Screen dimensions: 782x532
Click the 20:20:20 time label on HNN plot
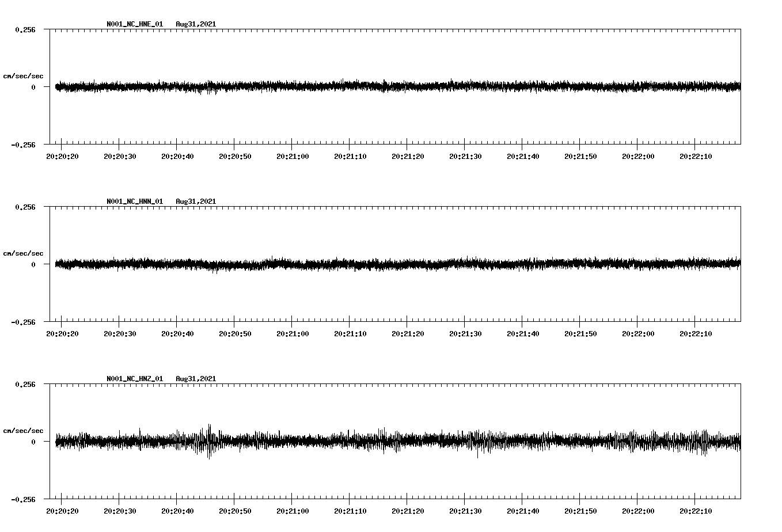62,334
